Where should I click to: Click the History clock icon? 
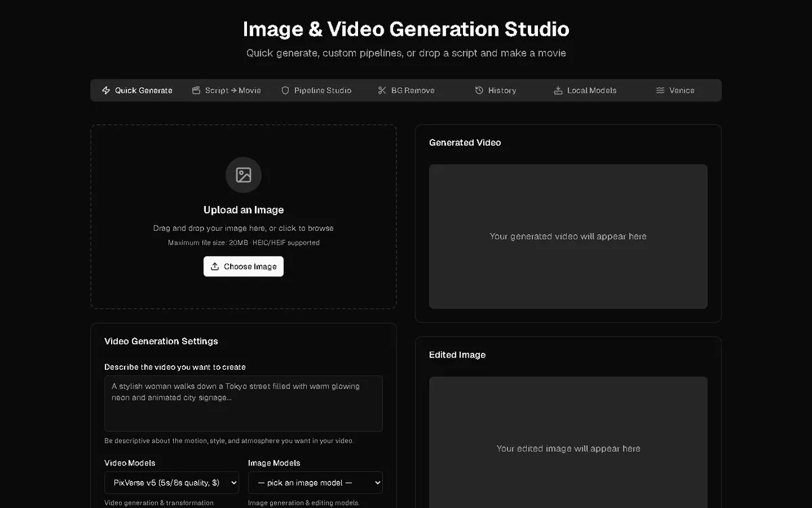(479, 90)
